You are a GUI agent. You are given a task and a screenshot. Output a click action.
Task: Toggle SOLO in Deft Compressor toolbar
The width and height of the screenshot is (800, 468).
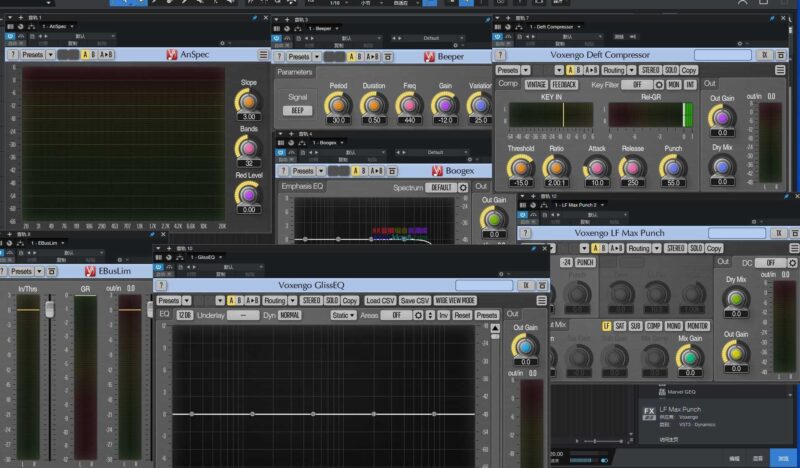[x=671, y=70]
